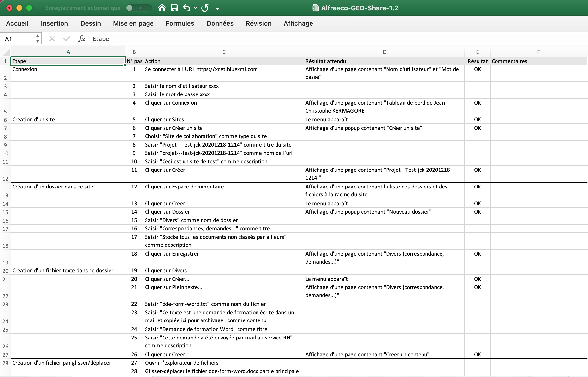
Task: Click Création d'un fichier par glisser/déplacer cell
Action: tap(68, 363)
